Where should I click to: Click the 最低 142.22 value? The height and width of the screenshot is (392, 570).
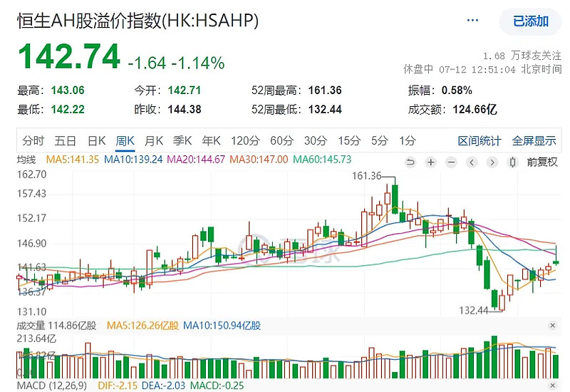68,110
